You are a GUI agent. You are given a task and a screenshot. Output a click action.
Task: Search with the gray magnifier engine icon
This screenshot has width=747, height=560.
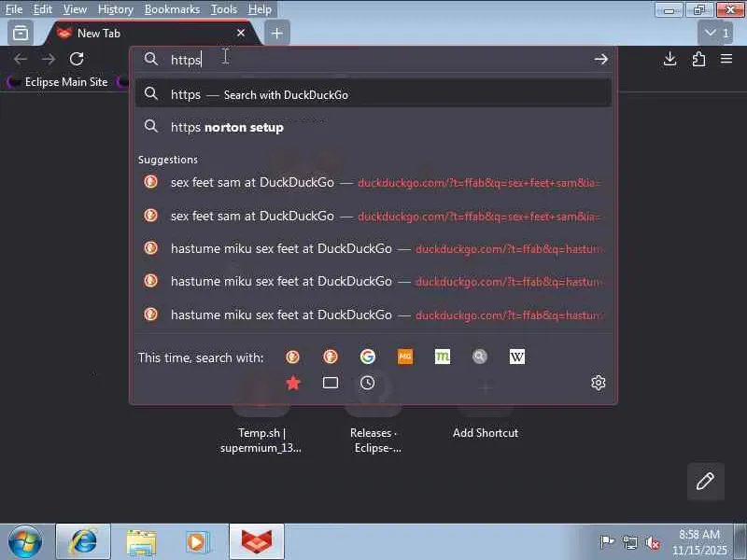pos(480,357)
